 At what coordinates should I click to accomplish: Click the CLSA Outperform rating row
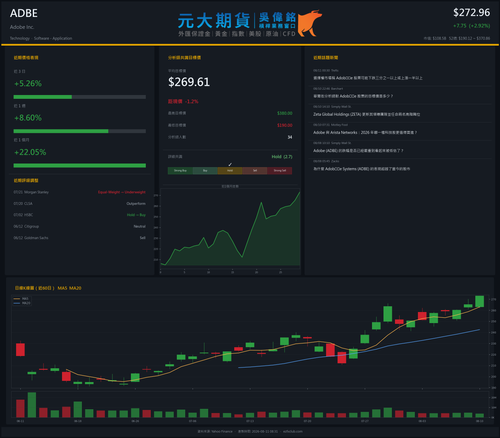coord(80,204)
